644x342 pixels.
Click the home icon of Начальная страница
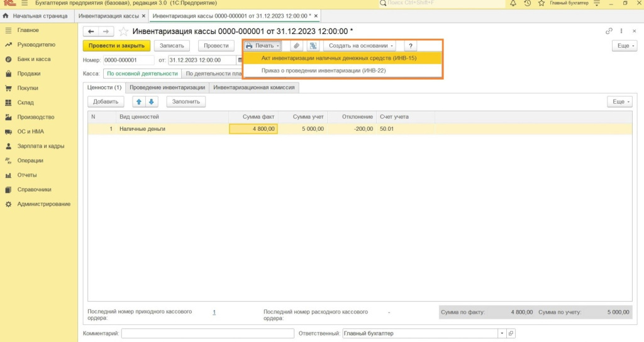click(x=6, y=16)
